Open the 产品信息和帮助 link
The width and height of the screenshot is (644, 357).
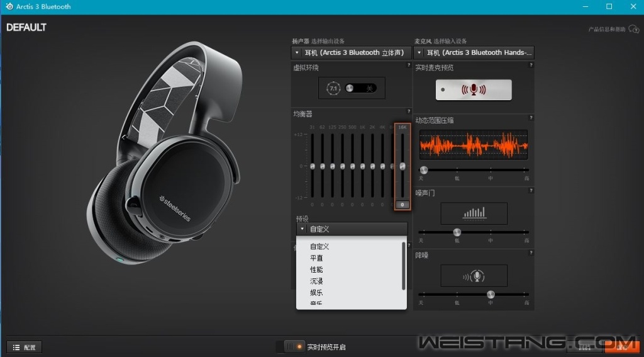pos(607,29)
